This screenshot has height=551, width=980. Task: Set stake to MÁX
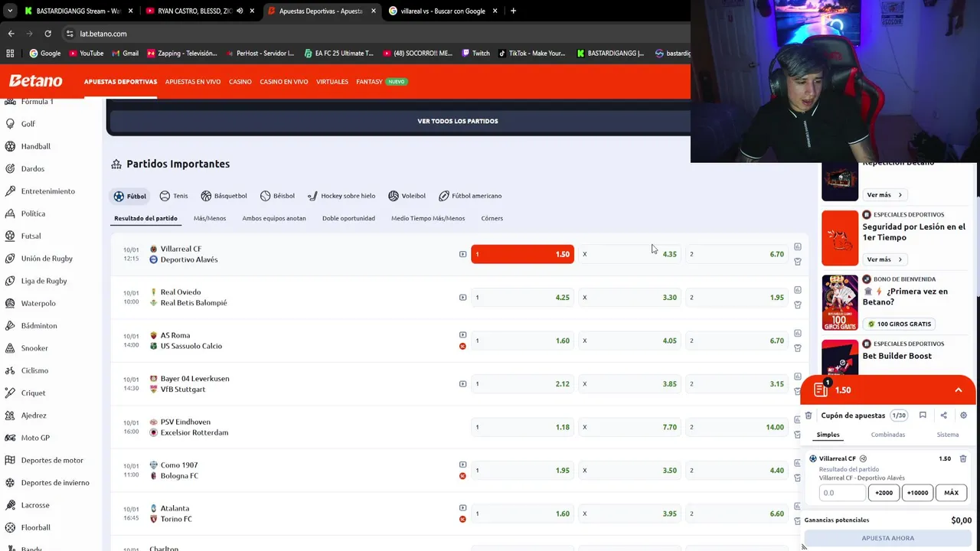[952, 493]
